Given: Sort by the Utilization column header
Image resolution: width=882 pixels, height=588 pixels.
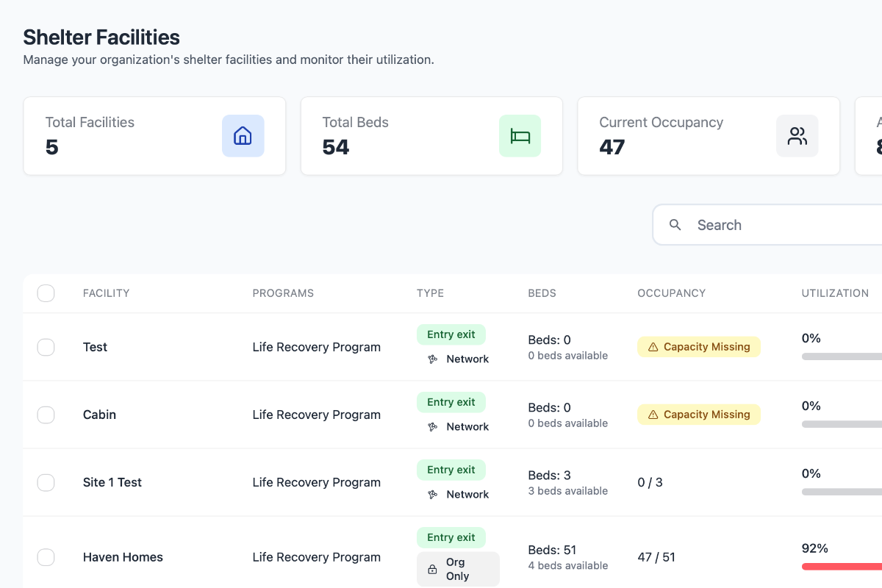Looking at the screenshot, I should pos(835,293).
